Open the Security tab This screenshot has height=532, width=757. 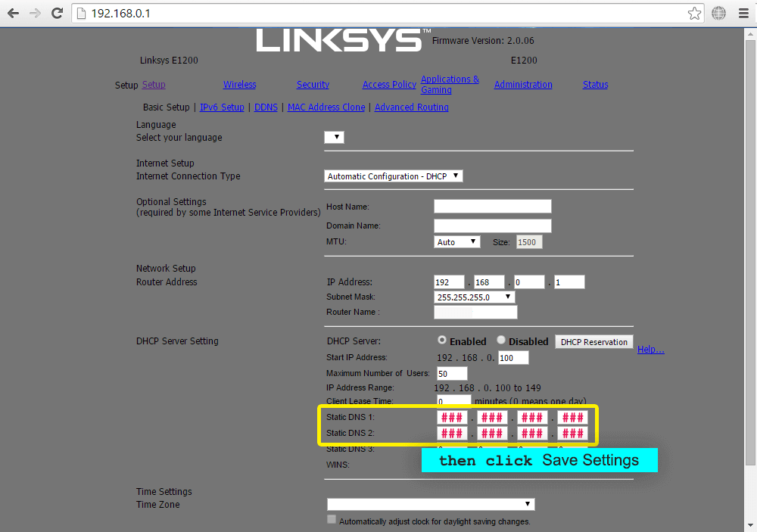tap(313, 85)
